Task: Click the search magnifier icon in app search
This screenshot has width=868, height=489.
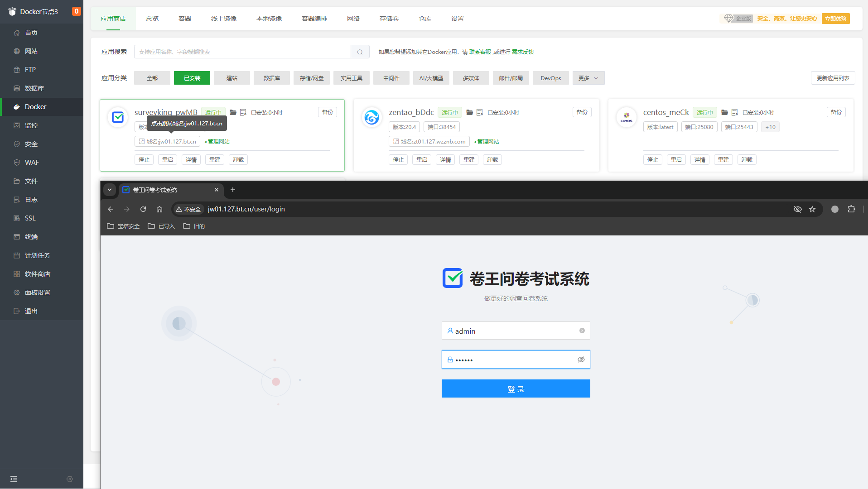Action: click(360, 52)
